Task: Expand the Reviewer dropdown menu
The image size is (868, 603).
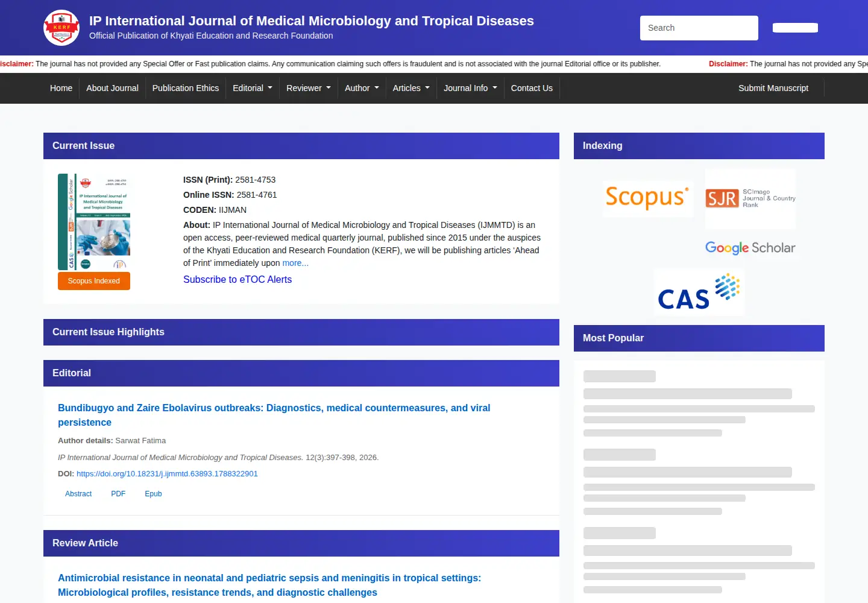Action: tap(309, 88)
